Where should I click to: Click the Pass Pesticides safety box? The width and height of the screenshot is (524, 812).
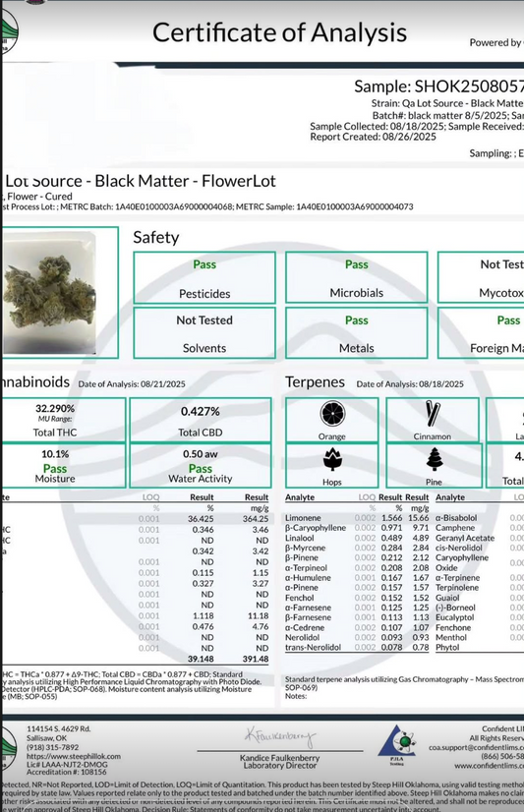(x=204, y=278)
